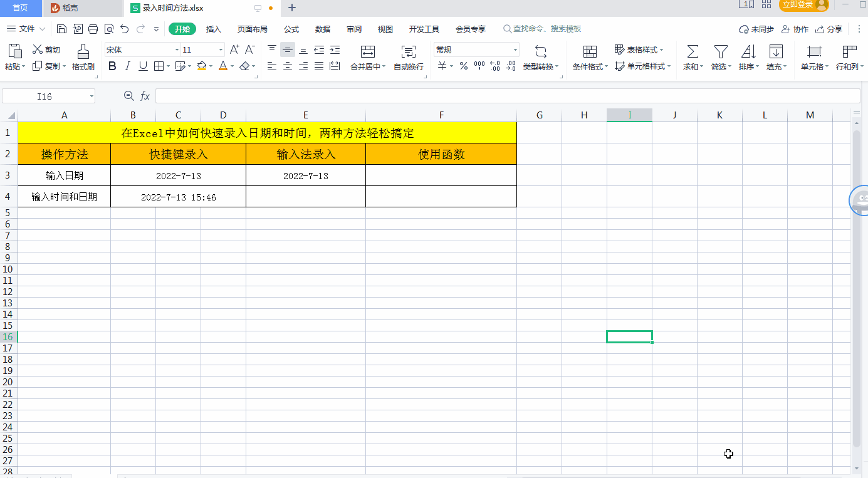Switch to 页面布局 ribbon tab
This screenshot has width=868, height=478.
tap(253, 29)
